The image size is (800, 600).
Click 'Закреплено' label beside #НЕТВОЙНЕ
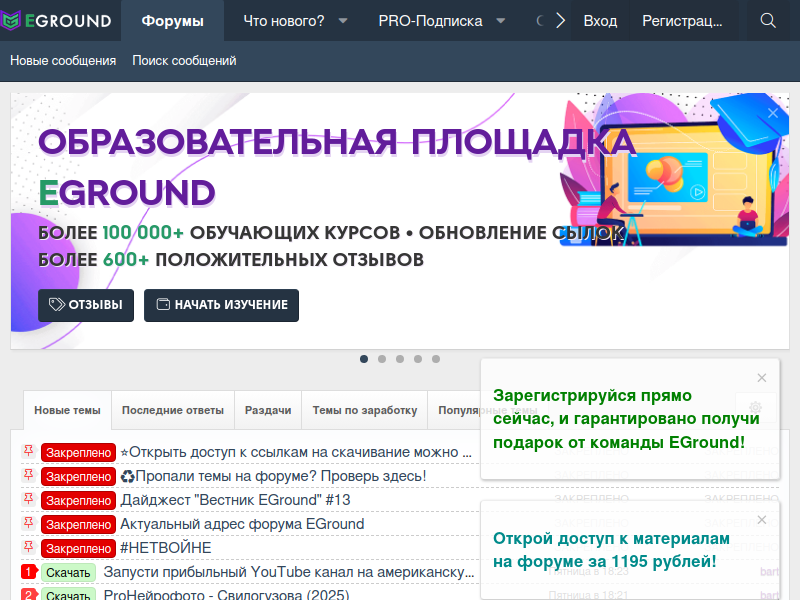coord(79,548)
